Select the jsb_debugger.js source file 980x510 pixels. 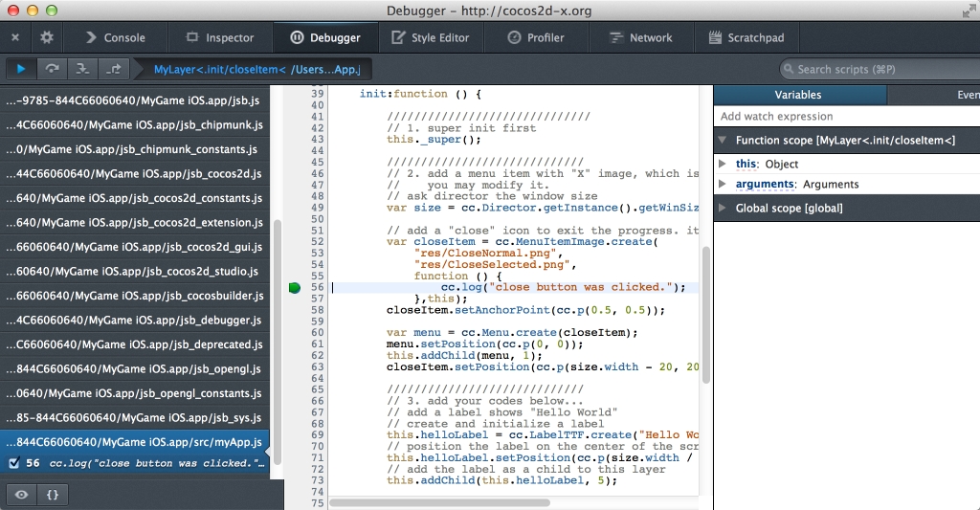coord(134,320)
